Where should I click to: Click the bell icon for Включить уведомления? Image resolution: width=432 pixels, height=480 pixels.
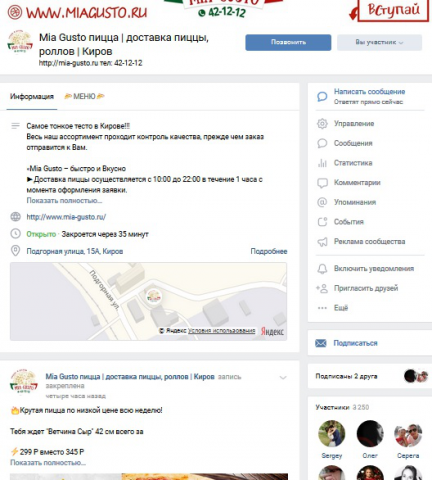[322, 269]
